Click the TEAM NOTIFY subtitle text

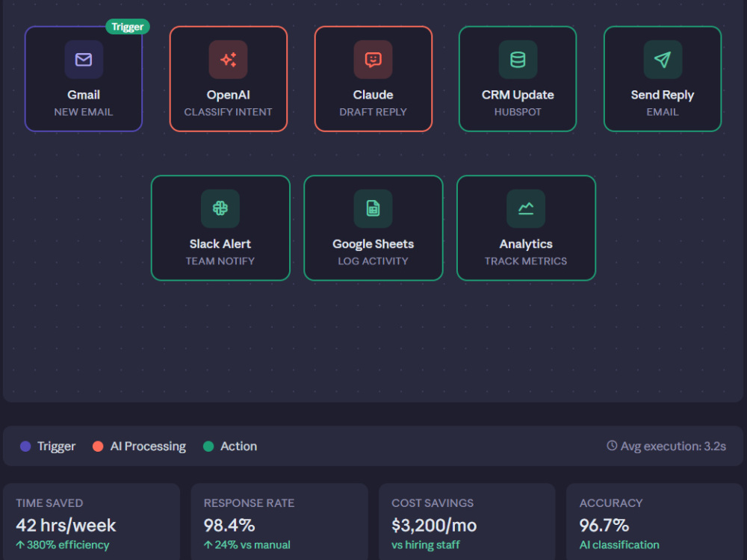(x=220, y=261)
